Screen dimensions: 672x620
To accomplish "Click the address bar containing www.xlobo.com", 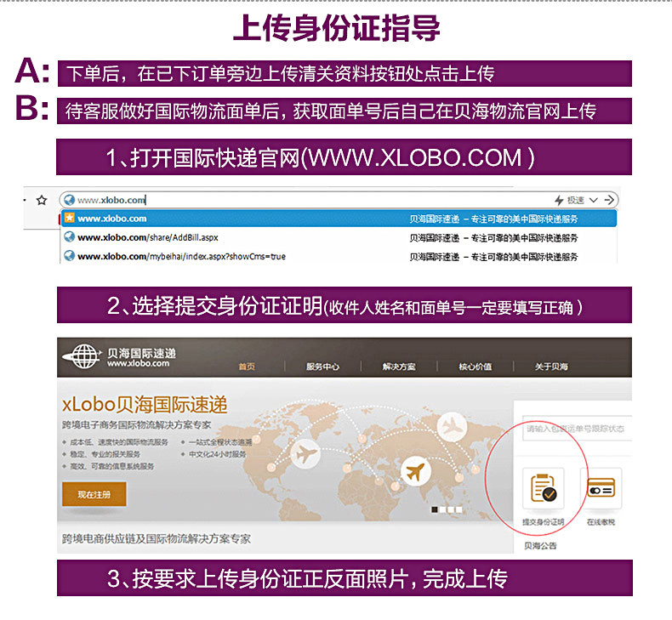I will pos(339,200).
